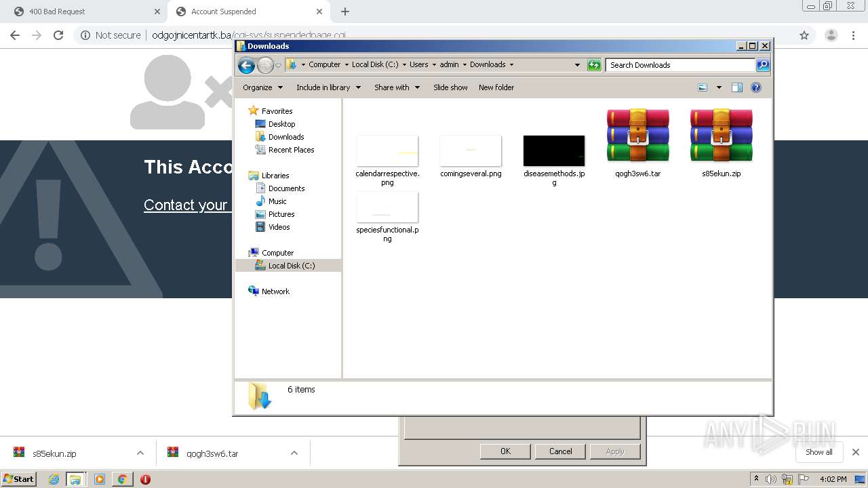Image resolution: width=868 pixels, height=488 pixels.
Task: Go back in Explorer navigation
Action: point(246,65)
